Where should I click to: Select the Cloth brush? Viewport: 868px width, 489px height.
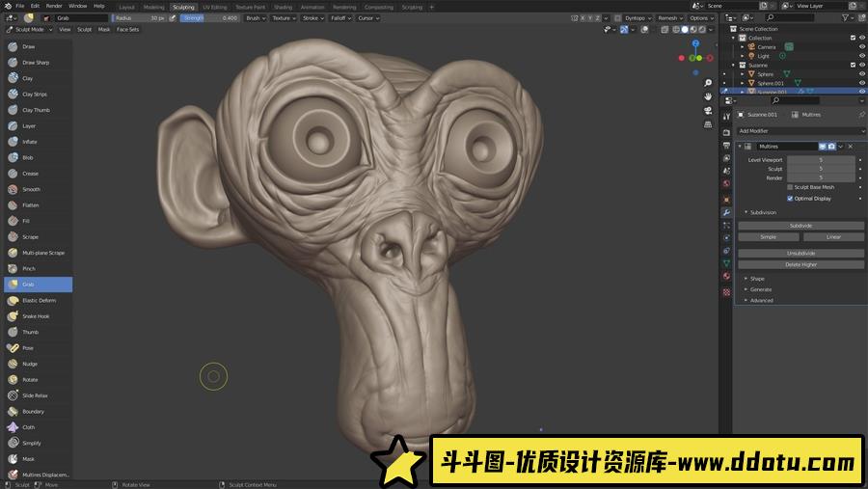[x=38, y=427]
